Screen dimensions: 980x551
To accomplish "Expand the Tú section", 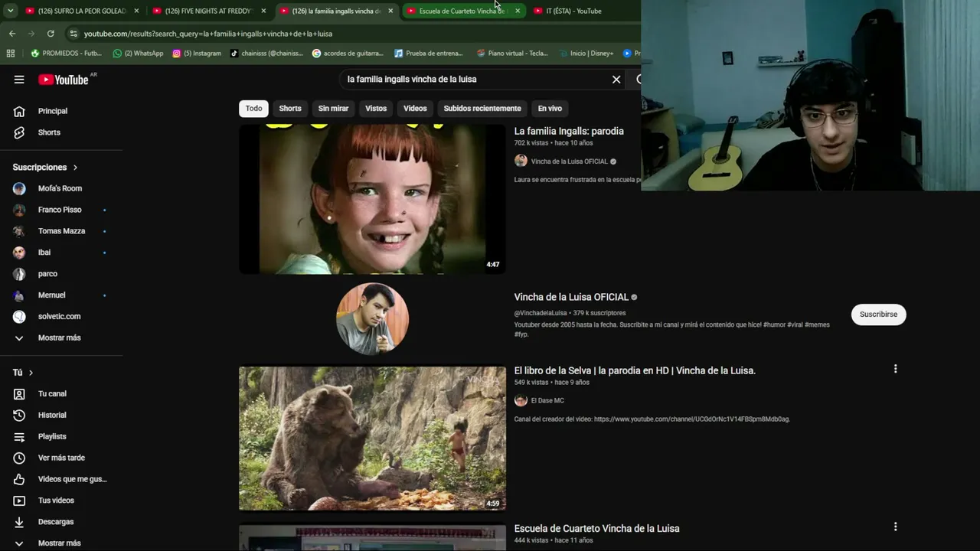I will point(23,373).
